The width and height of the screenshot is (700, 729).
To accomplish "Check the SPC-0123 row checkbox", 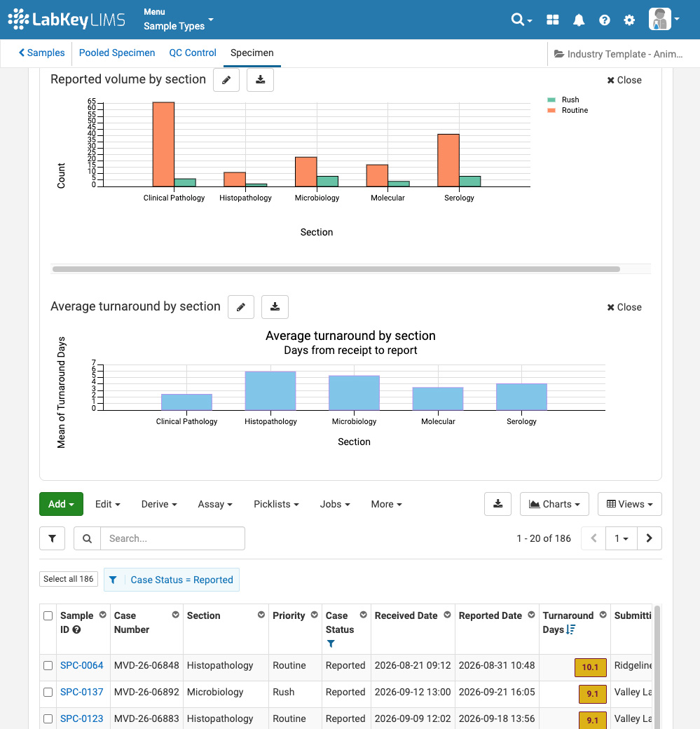I will click(48, 718).
